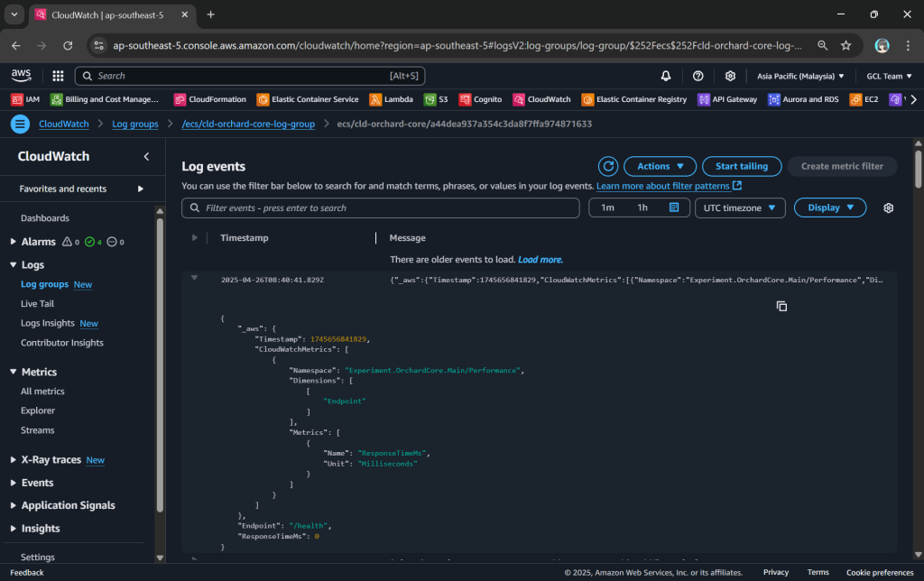Screen dimensions: 924x581
Task: Expand the Display options dropdown
Action: coord(829,207)
